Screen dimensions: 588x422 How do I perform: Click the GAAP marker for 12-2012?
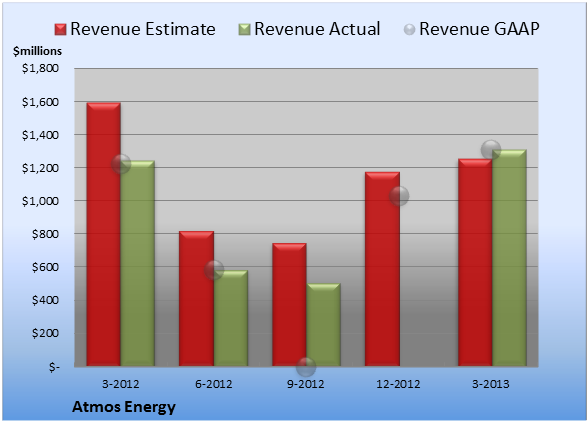[x=399, y=196]
